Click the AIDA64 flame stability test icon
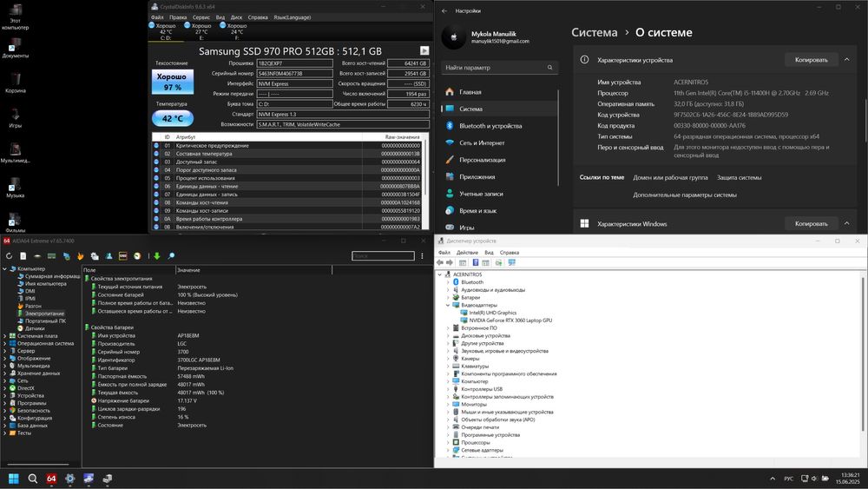The image size is (868, 489). tap(80, 256)
